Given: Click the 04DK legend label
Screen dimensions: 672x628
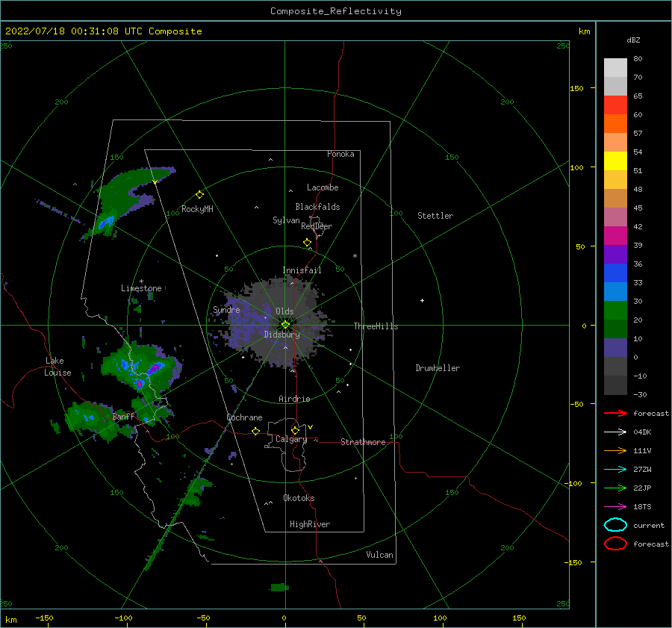Looking at the screenshot, I should point(642,432).
